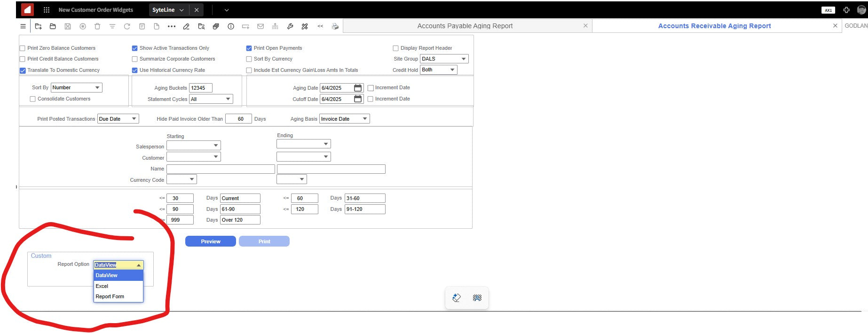Image resolution: width=868 pixels, height=333 pixels.
Task: Open the Aging Date calendar picker
Action: click(358, 88)
